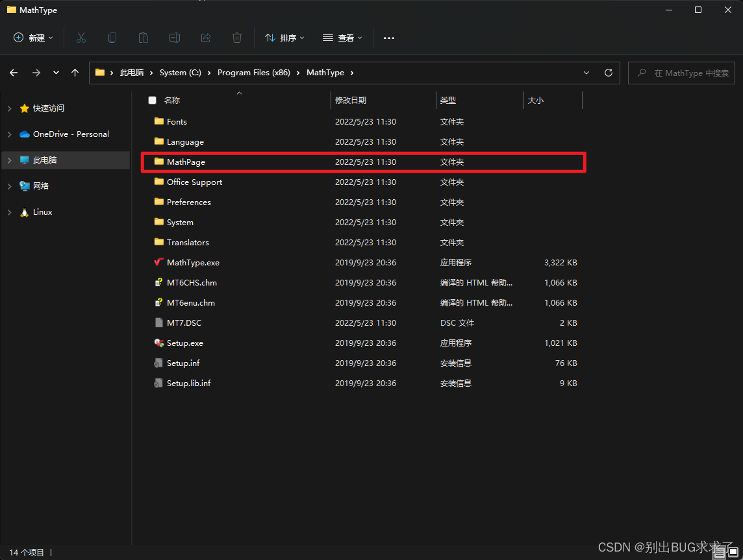Image resolution: width=743 pixels, height=560 pixels.
Task: Click the Setup.exe installer icon
Action: [x=158, y=343]
